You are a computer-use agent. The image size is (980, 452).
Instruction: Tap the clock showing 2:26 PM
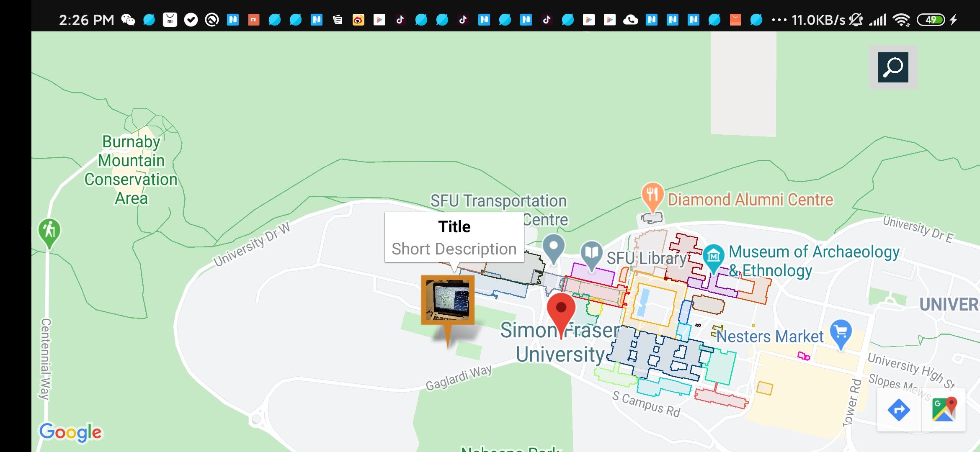tap(86, 19)
